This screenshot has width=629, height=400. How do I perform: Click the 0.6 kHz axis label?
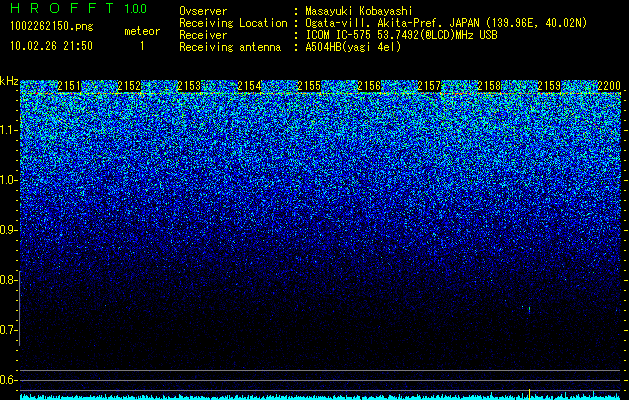click(x=9, y=380)
